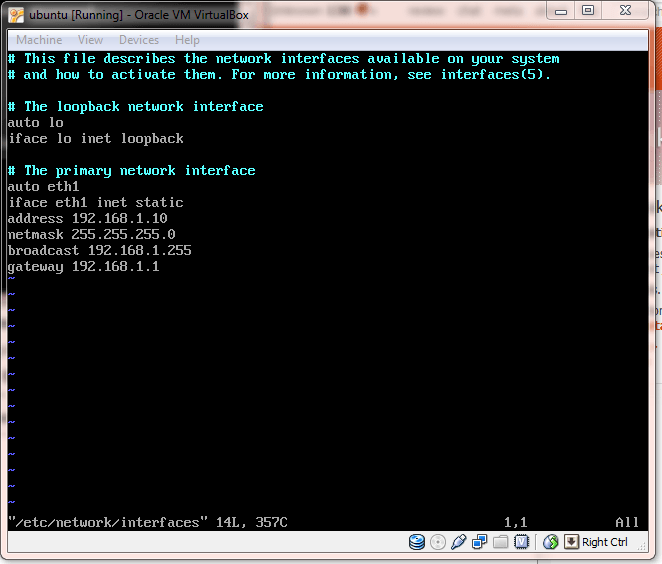Click the 'auto lo' line
The height and width of the screenshot is (564, 662).
coord(35,122)
